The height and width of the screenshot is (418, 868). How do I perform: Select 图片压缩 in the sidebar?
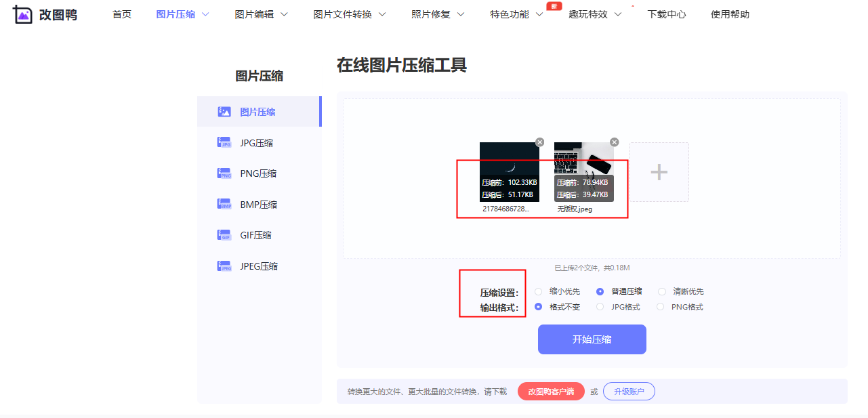[x=259, y=112]
